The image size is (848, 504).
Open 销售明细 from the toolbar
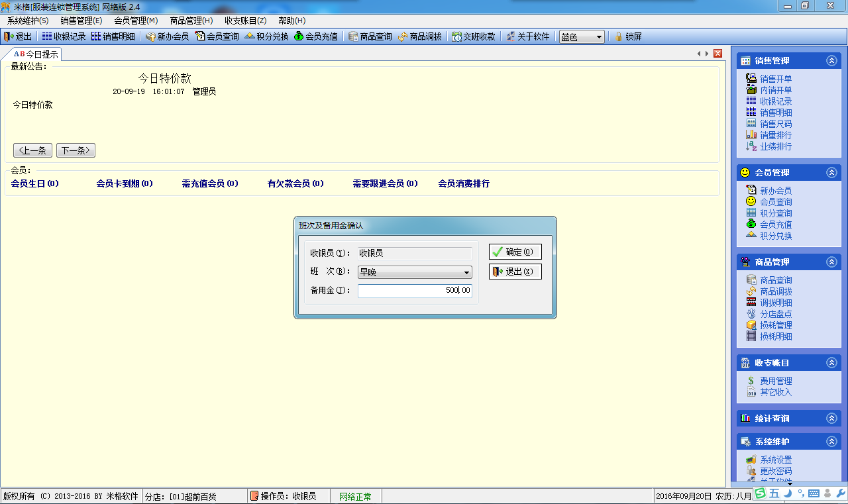pyautogui.click(x=113, y=37)
